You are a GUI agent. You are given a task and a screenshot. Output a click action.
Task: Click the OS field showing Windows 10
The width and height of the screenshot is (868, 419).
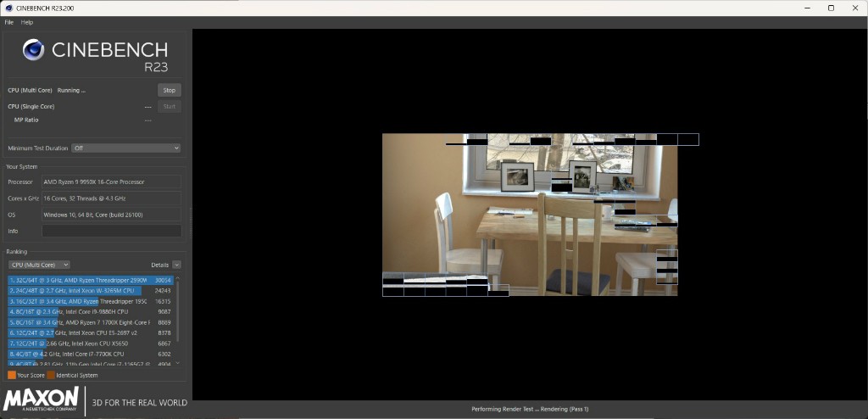pos(111,215)
